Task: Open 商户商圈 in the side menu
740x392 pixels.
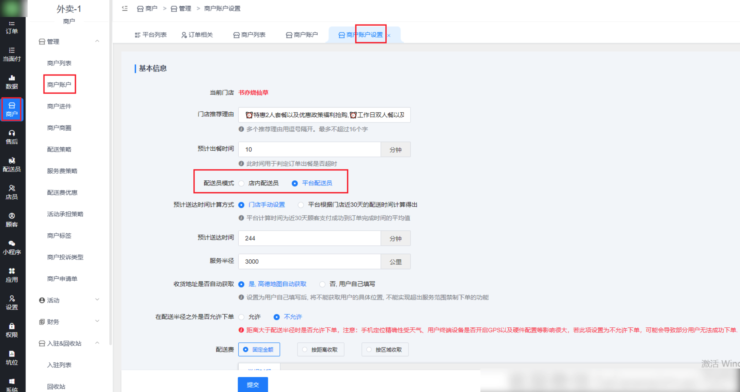Action: [59, 128]
